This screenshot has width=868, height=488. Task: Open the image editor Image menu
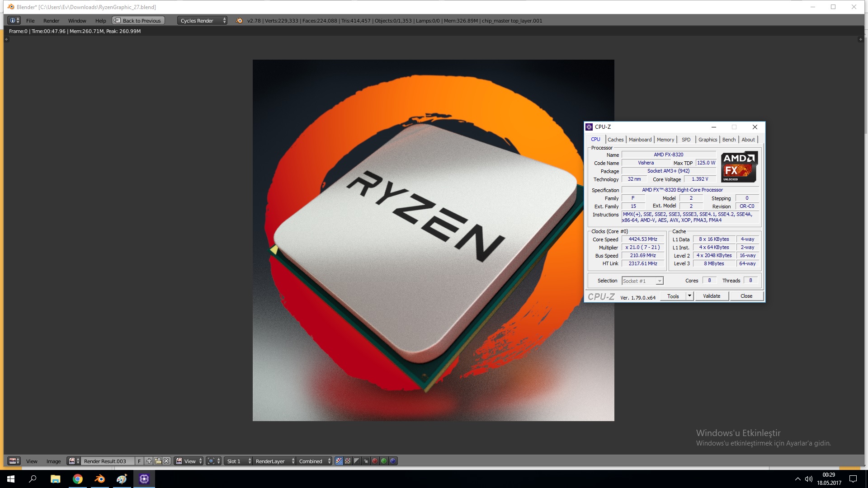click(x=53, y=461)
